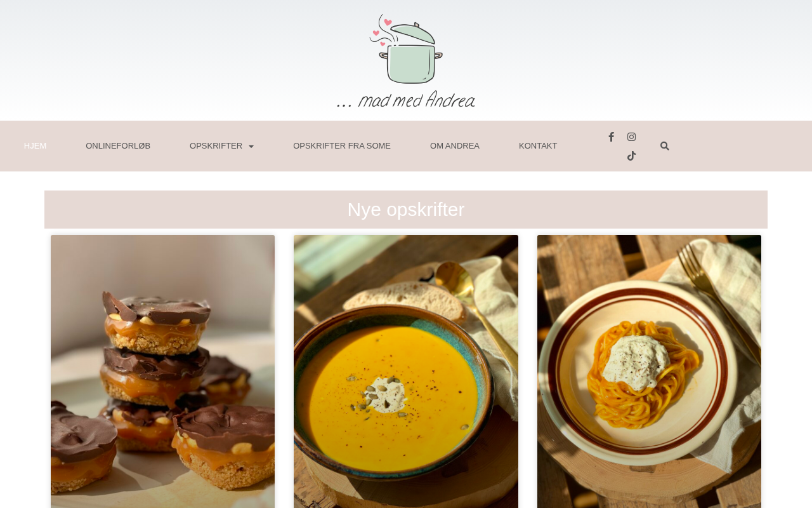Select the Opskrifter menu label
Screen dimensions: 812x508
(x=216, y=146)
